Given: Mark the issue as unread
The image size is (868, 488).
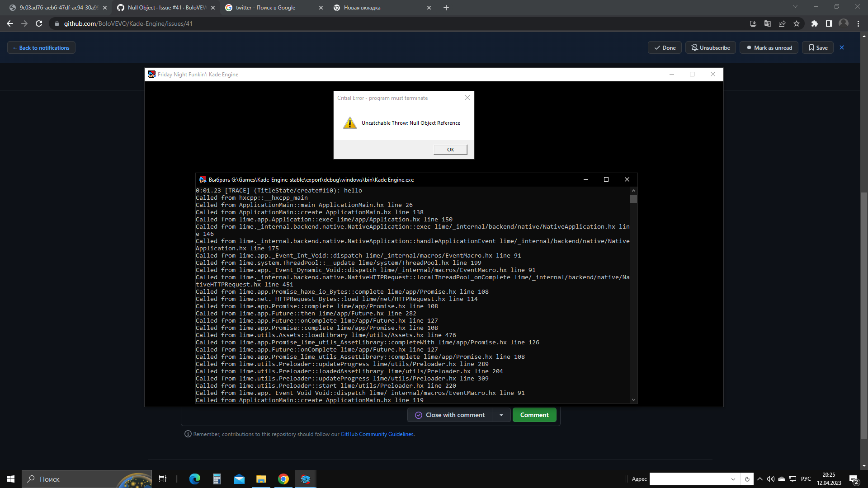Looking at the screenshot, I should click(769, 47).
